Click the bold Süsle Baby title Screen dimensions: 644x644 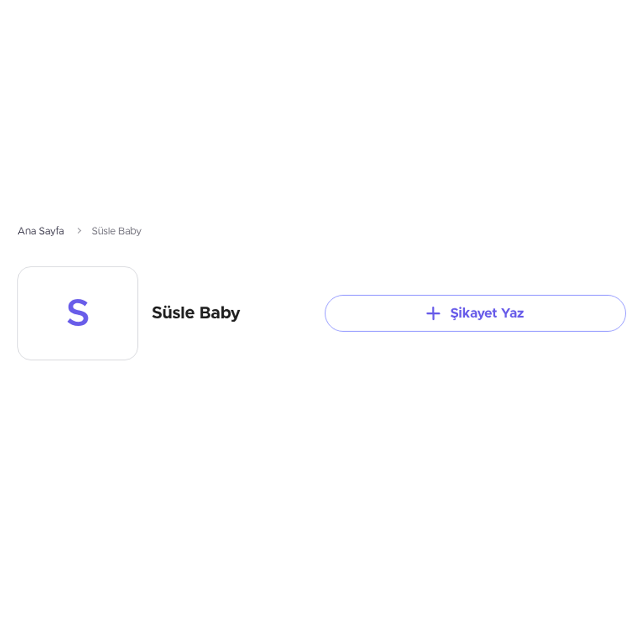coord(196,313)
